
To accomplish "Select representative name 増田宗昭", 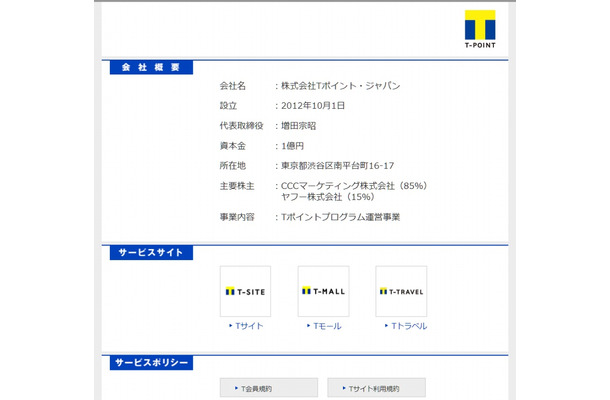I will point(298,126).
